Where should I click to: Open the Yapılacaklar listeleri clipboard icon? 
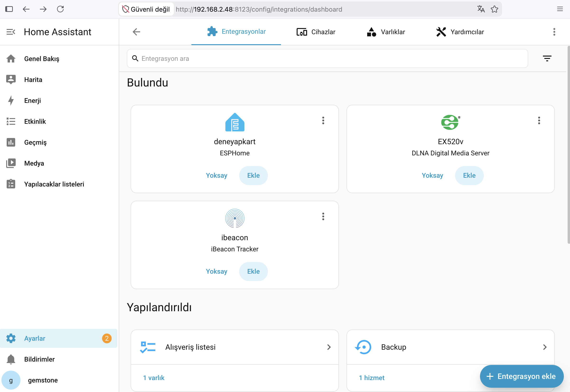11,184
